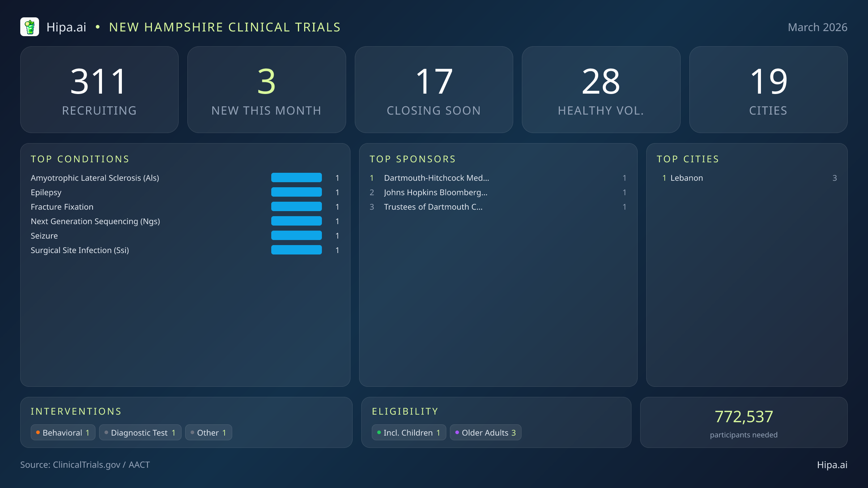Expand the Johns Hopkins Bloomberg sponsor entry
This screenshot has width=868, height=488.
click(435, 192)
